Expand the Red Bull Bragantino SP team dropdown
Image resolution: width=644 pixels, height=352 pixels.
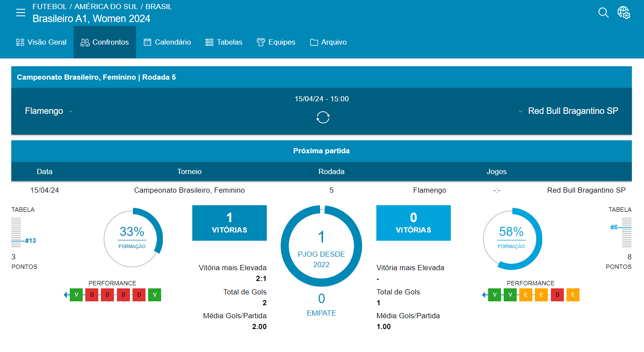pyautogui.click(x=521, y=111)
